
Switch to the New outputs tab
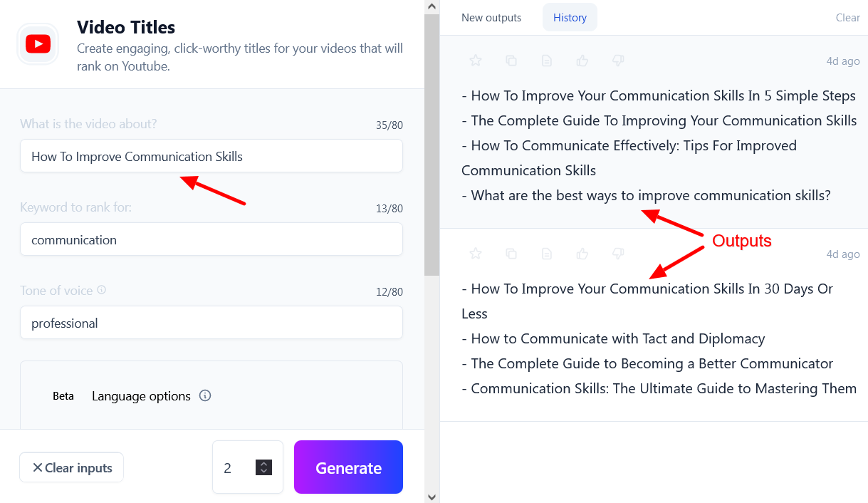pyautogui.click(x=491, y=18)
